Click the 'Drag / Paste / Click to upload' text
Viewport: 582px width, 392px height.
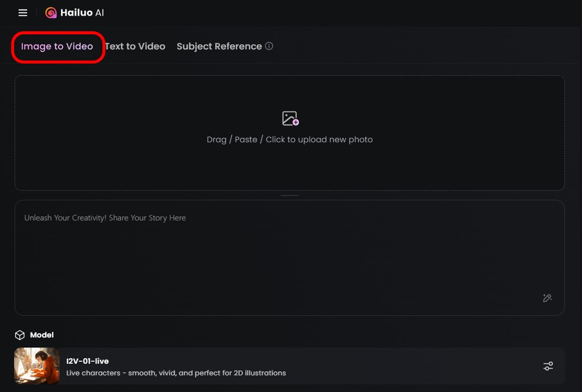pyautogui.click(x=290, y=140)
